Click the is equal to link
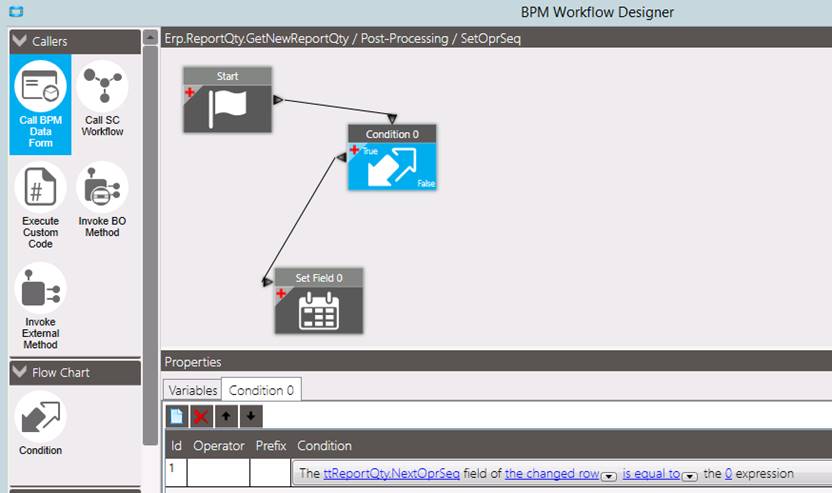Image resolution: width=832 pixels, height=493 pixels. click(651, 473)
